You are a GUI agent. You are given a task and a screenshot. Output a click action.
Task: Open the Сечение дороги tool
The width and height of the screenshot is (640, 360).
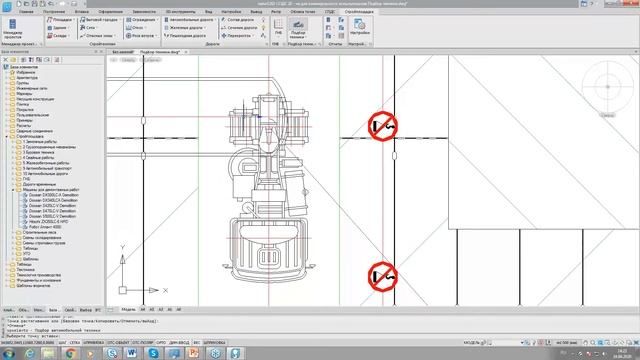click(239, 28)
